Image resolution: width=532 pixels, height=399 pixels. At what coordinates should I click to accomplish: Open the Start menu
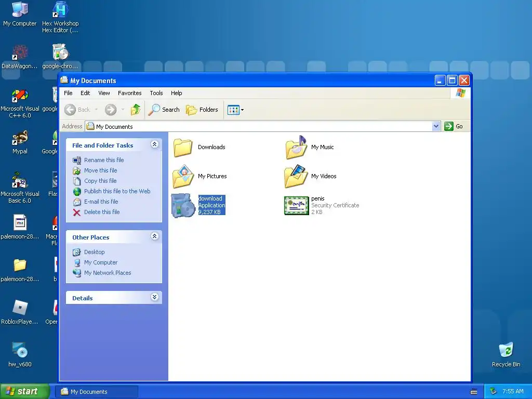24,392
